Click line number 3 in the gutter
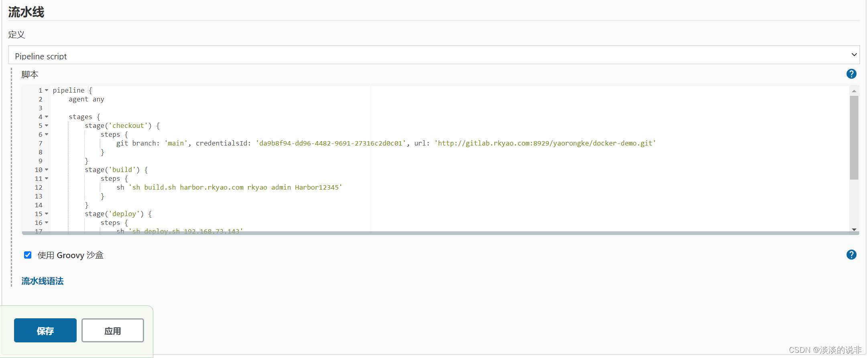868x358 pixels. tap(41, 108)
